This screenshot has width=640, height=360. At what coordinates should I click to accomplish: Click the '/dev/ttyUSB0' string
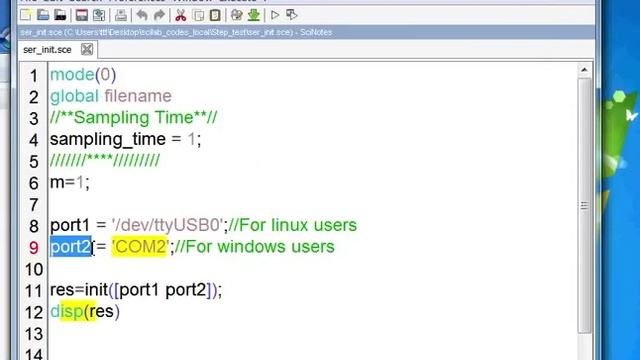[167, 225]
